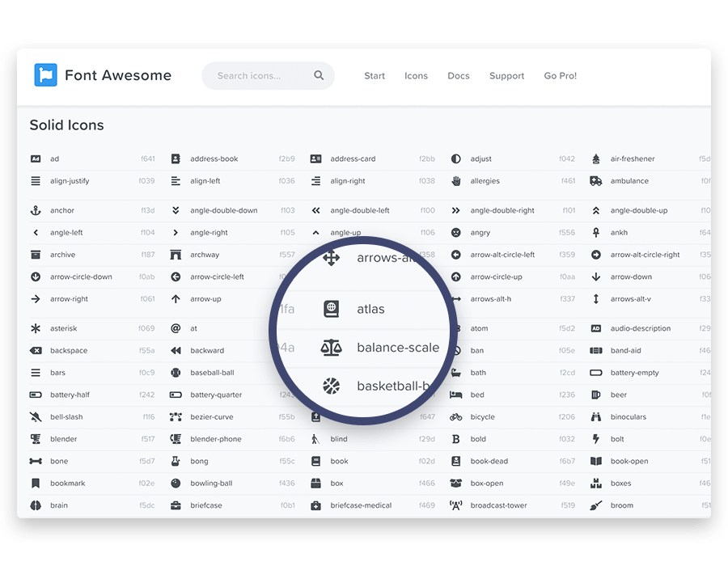
Task: Select the battery-empty icon
Action: click(x=596, y=373)
